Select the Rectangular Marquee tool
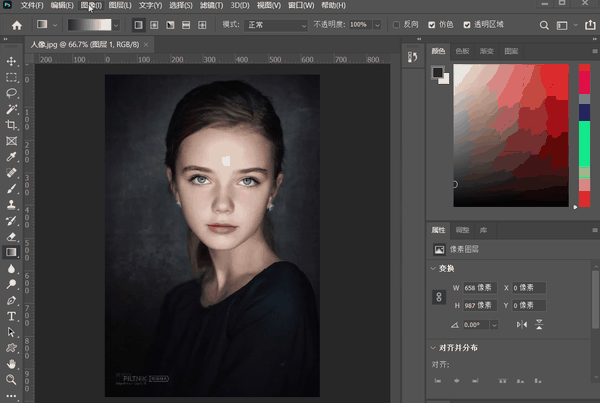 [11, 77]
